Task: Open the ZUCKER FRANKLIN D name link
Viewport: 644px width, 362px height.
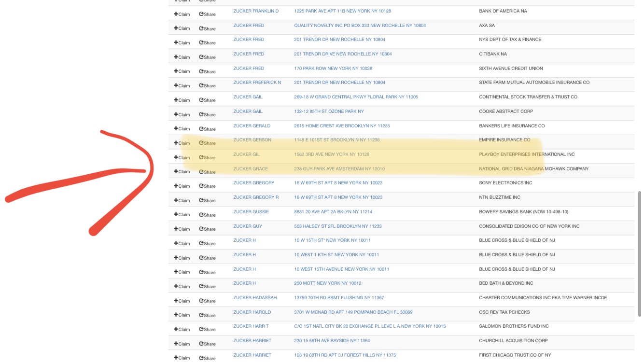Action: [256, 11]
